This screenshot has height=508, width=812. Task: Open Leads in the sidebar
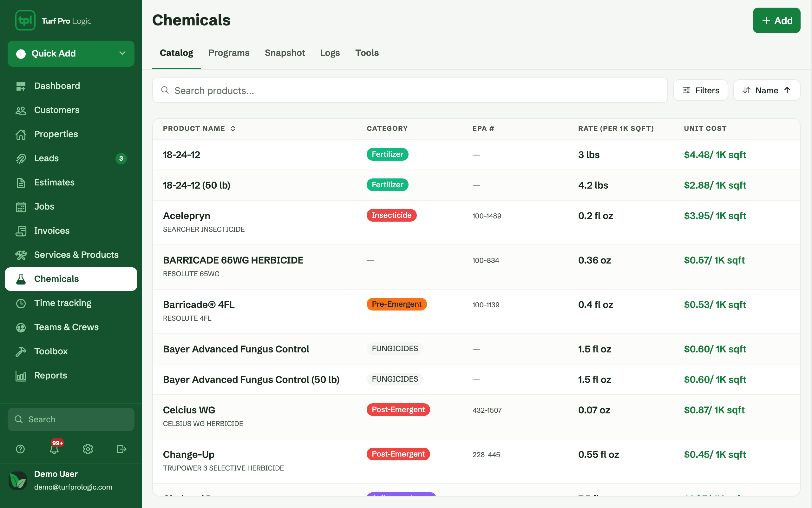[71, 158]
